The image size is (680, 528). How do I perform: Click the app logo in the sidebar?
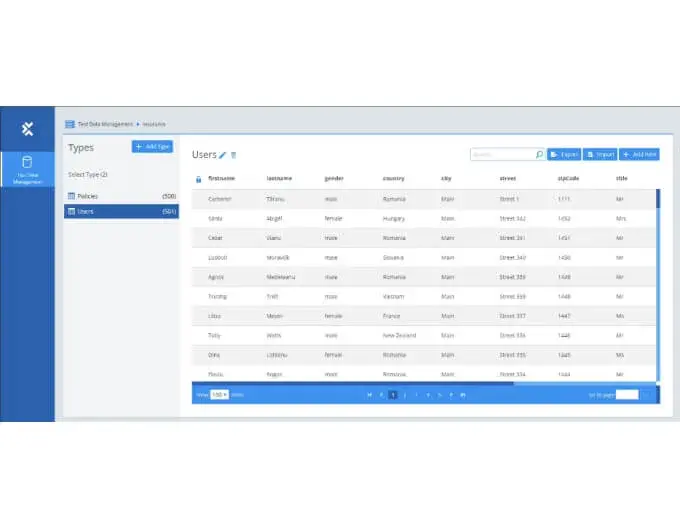pyautogui.click(x=27, y=128)
